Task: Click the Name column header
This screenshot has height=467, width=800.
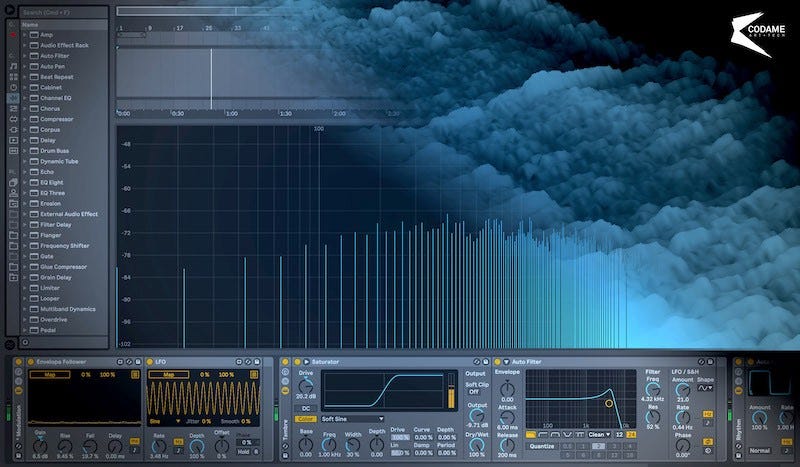Action: point(64,24)
